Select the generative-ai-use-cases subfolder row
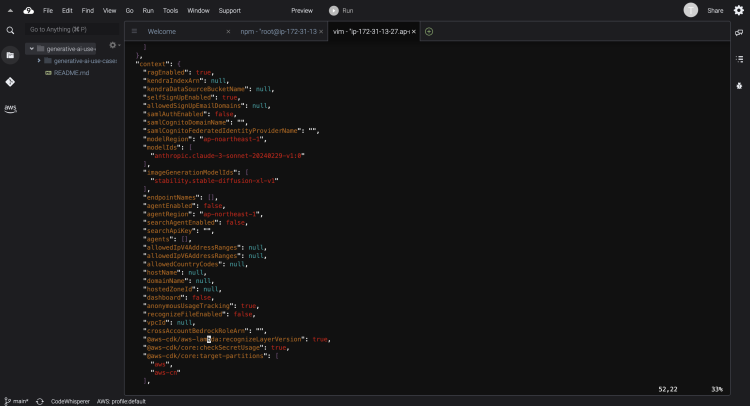 tap(85, 61)
